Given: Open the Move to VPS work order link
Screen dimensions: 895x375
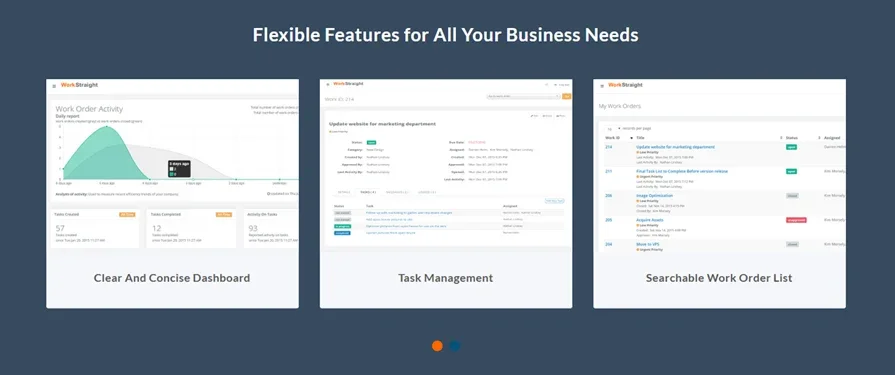Looking at the screenshot, I should click(x=648, y=244).
